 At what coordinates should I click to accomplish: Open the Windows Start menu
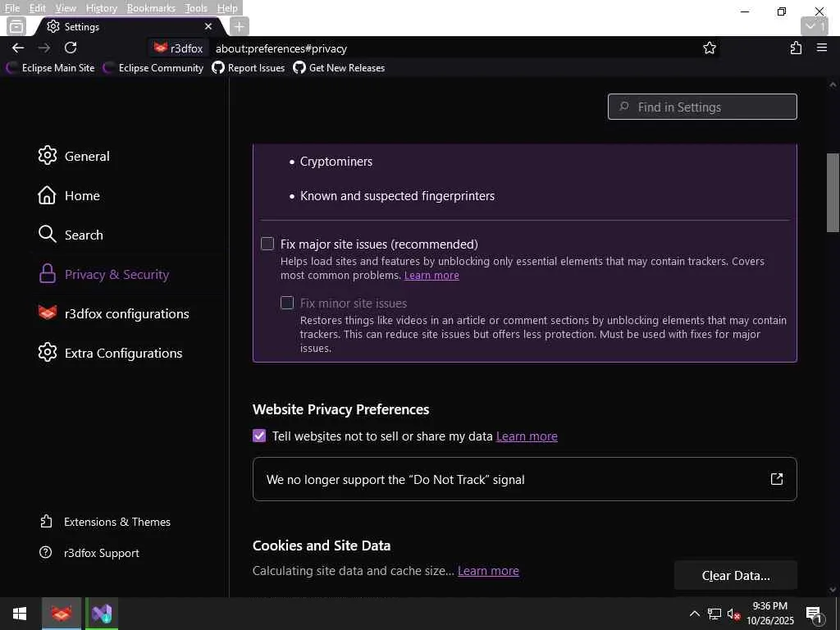click(x=20, y=614)
